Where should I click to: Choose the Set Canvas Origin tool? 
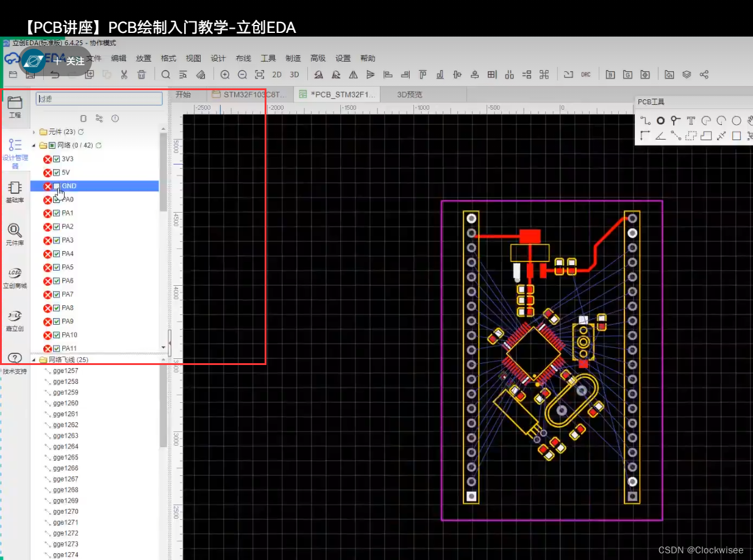click(645, 136)
